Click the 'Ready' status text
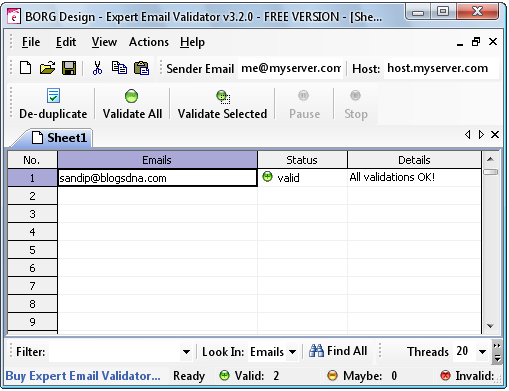509x391 pixels. (x=189, y=376)
